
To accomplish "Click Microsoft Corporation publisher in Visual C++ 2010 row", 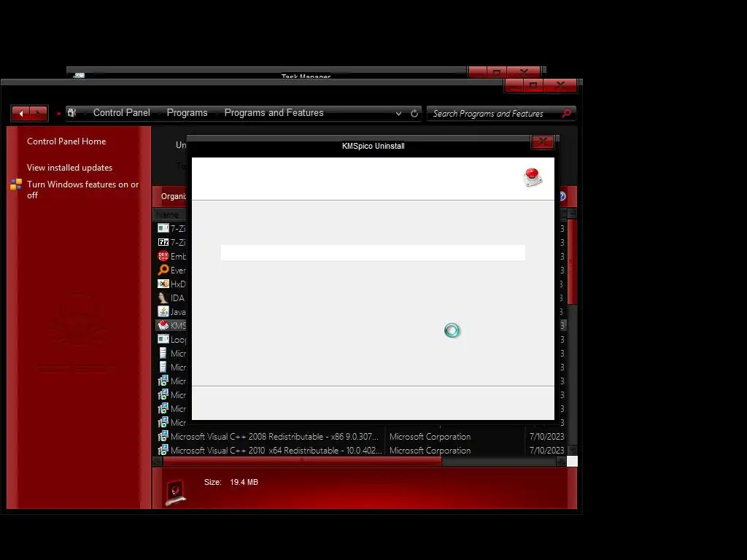I will pyautogui.click(x=430, y=450).
